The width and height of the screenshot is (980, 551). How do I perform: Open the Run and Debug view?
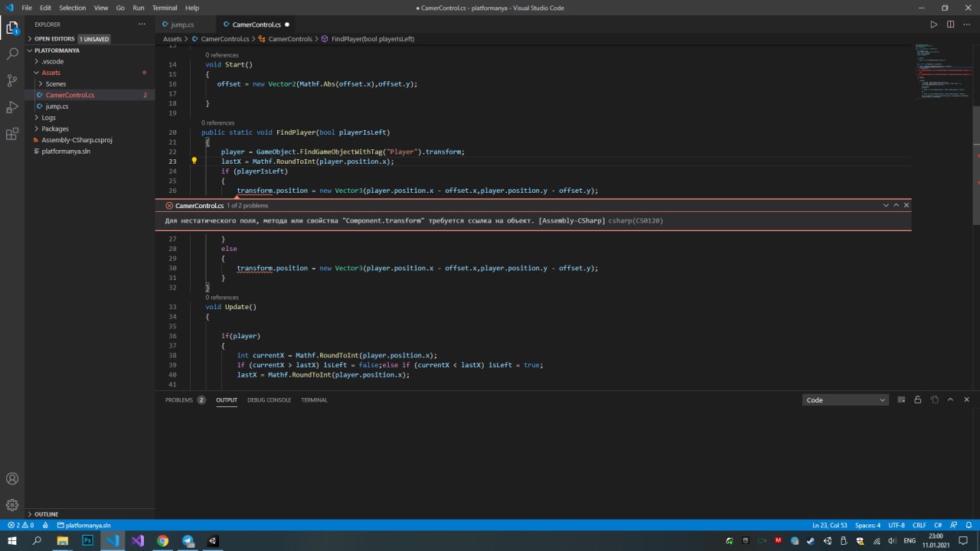click(x=12, y=107)
